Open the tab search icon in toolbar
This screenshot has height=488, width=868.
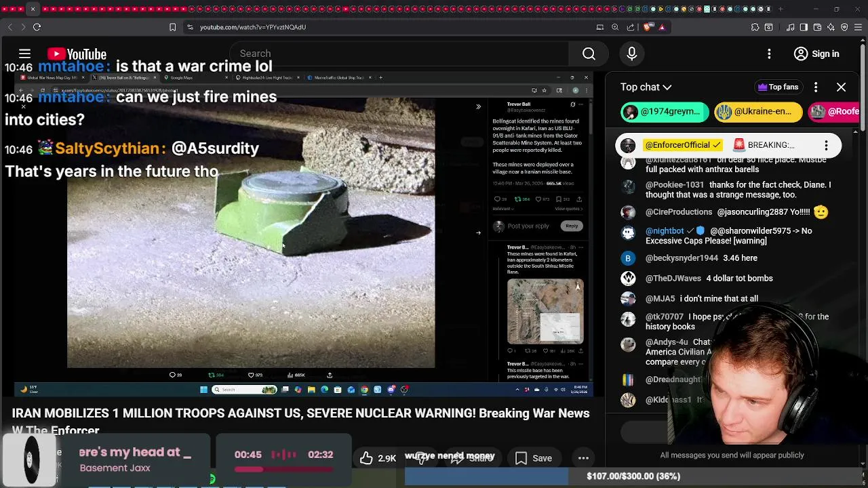point(768,27)
